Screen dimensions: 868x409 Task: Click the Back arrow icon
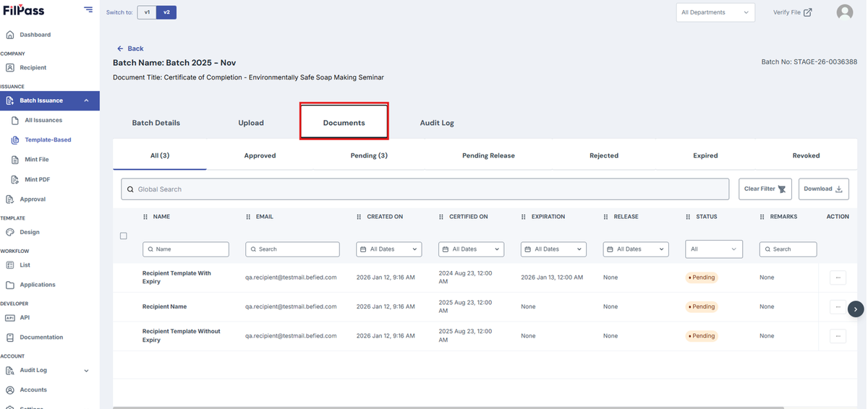[x=120, y=48]
